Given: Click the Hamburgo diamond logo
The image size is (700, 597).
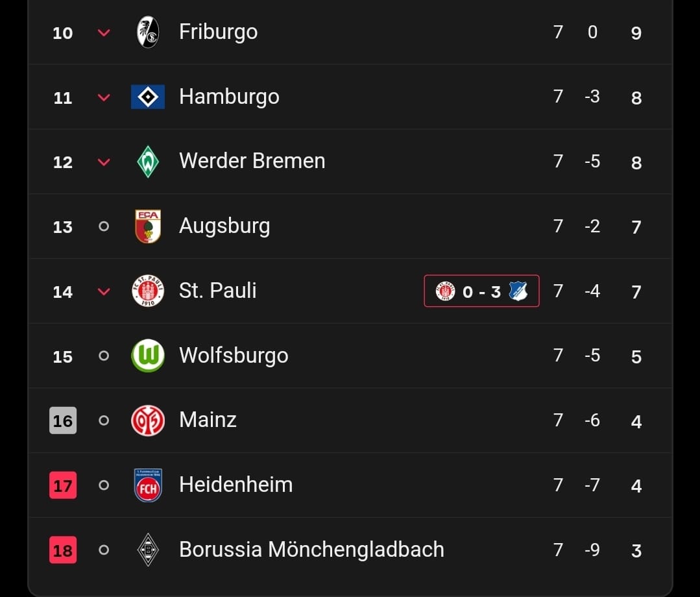Looking at the screenshot, I should [148, 97].
